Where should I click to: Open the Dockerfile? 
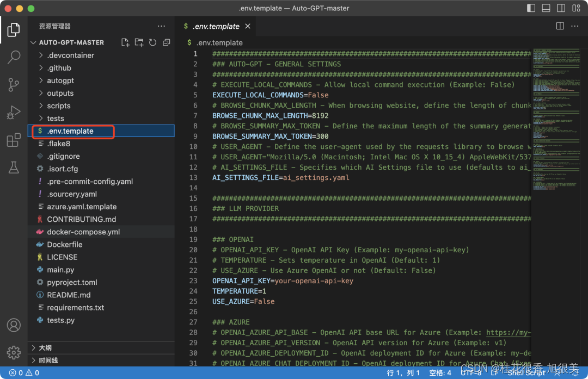(101, 245)
